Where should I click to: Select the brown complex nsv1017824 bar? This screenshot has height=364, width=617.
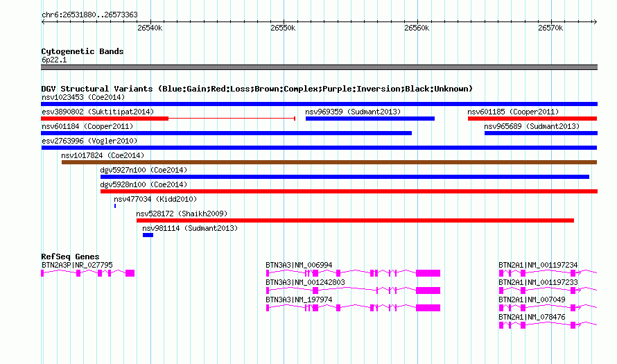click(329, 162)
